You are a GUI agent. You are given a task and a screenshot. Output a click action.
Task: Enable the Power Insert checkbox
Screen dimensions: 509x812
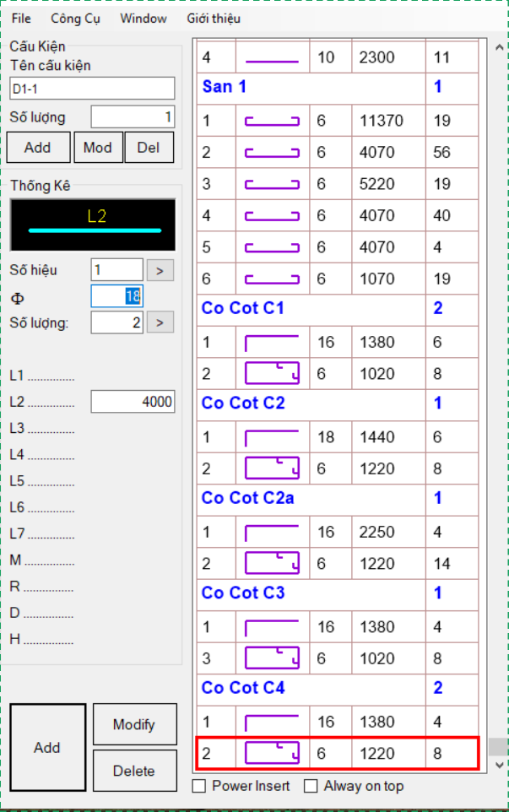(199, 786)
